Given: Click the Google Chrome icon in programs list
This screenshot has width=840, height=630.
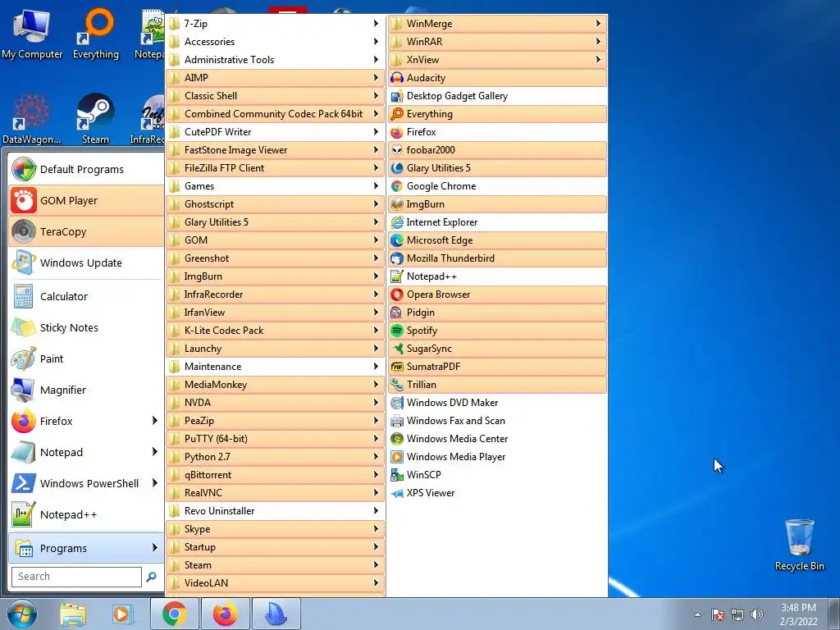Looking at the screenshot, I should (x=397, y=186).
